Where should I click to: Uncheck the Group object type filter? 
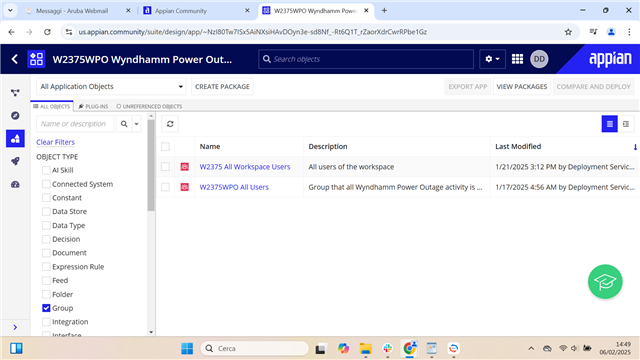click(x=46, y=308)
